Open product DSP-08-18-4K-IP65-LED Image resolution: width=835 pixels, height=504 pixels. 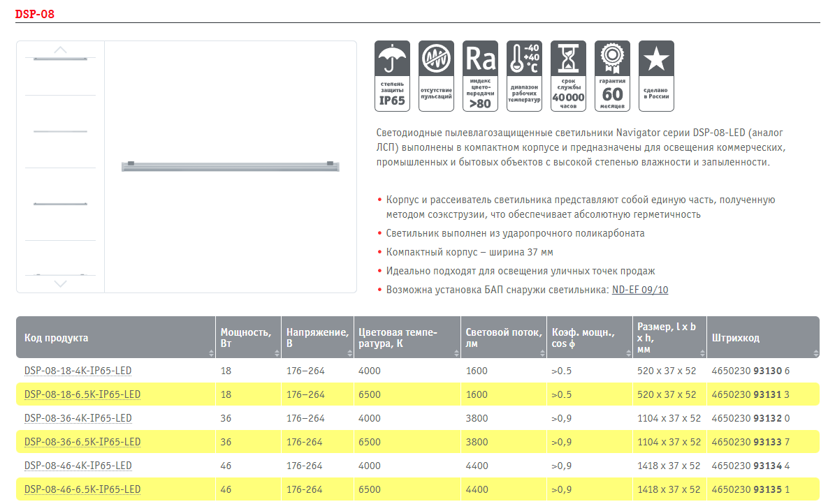pyautogui.click(x=78, y=371)
